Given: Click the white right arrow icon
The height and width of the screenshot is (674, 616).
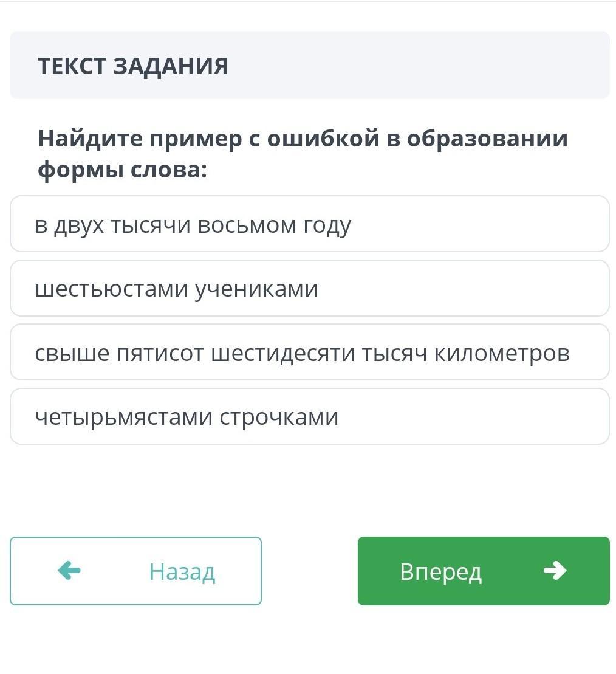Looking at the screenshot, I should click(x=554, y=571).
